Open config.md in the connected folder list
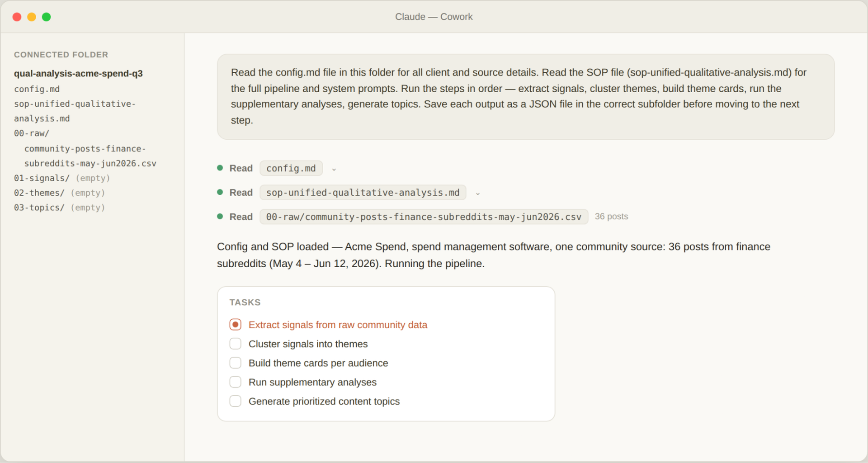Viewport: 868px width, 463px height. 37,89
